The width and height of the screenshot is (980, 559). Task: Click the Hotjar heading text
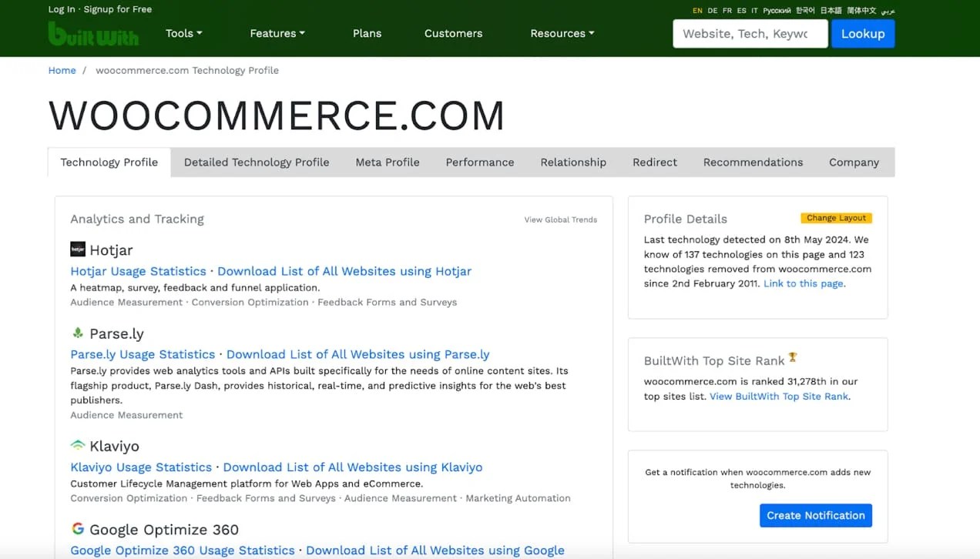pyautogui.click(x=111, y=250)
